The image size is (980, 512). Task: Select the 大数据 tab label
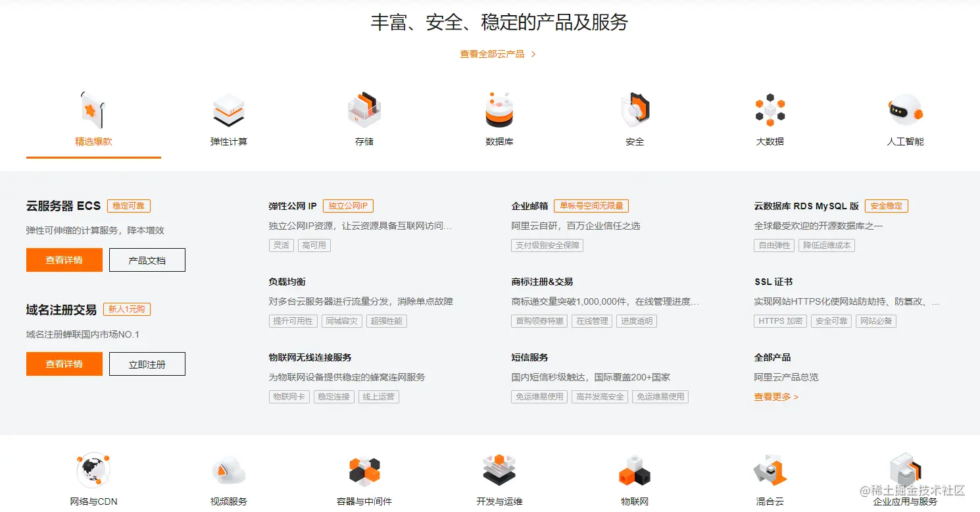point(770,141)
